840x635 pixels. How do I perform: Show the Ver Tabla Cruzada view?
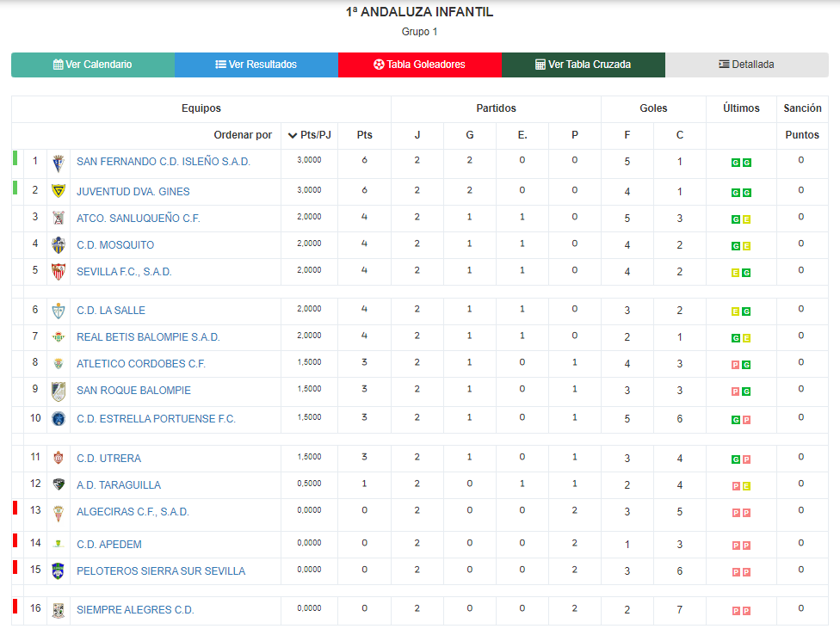coord(584,65)
